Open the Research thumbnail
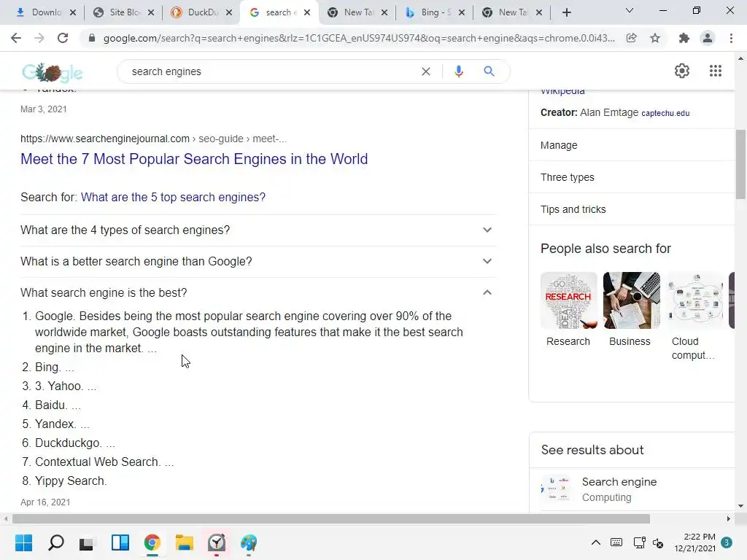747x560 pixels. 568,300
